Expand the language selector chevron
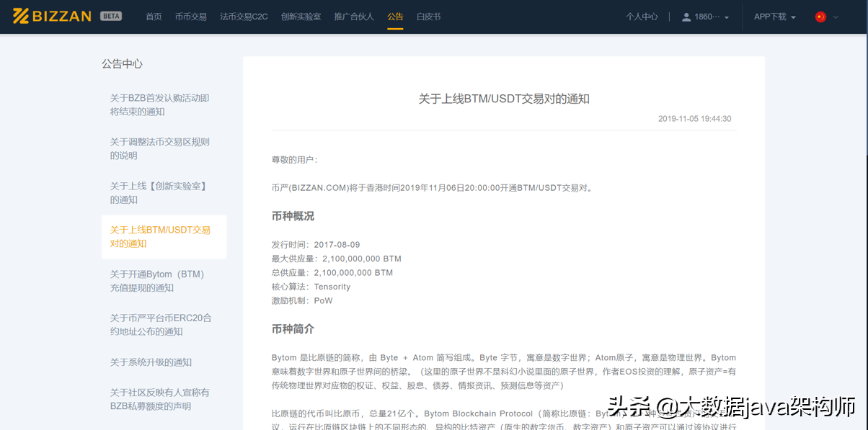Screen dimensions: 868x430 (836, 17)
